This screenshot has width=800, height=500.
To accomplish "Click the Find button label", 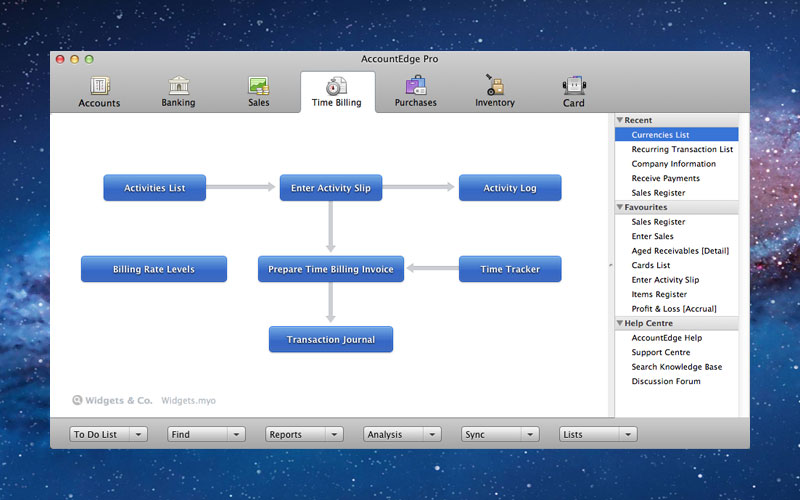I will click(x=181, y=434).
